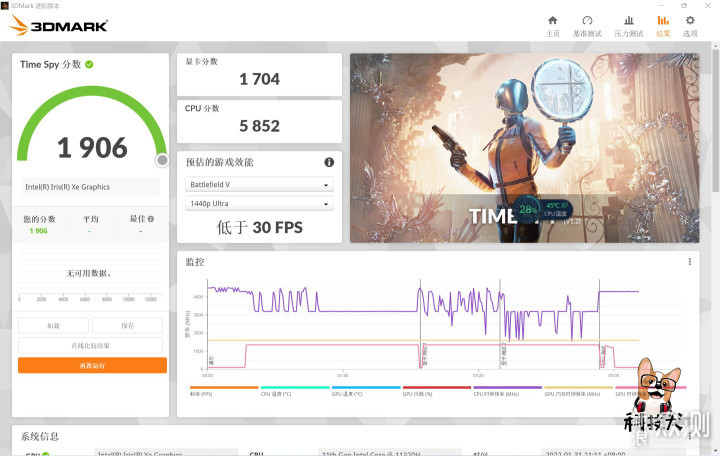This screenshot has width=720, height=456.
Task: Click the info icon next to 最佳
Action: tap(151, 219)
